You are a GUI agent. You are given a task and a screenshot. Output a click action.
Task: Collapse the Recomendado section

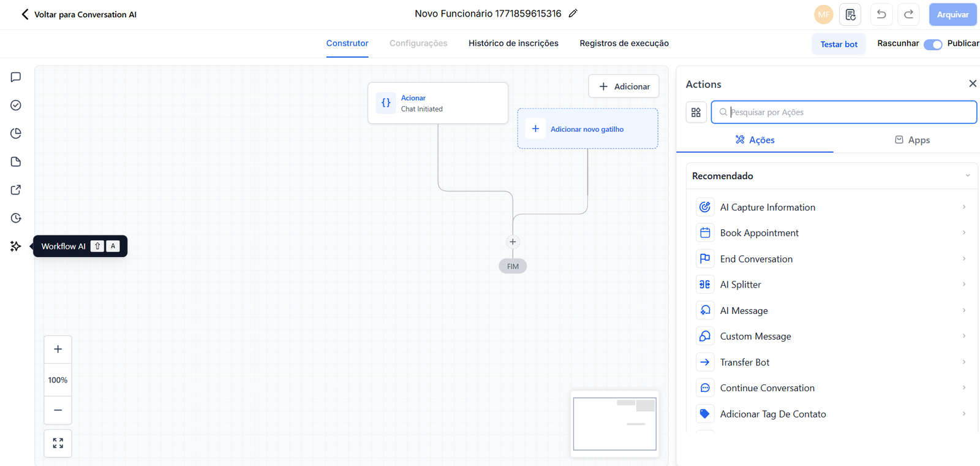(x=967, y=176)
